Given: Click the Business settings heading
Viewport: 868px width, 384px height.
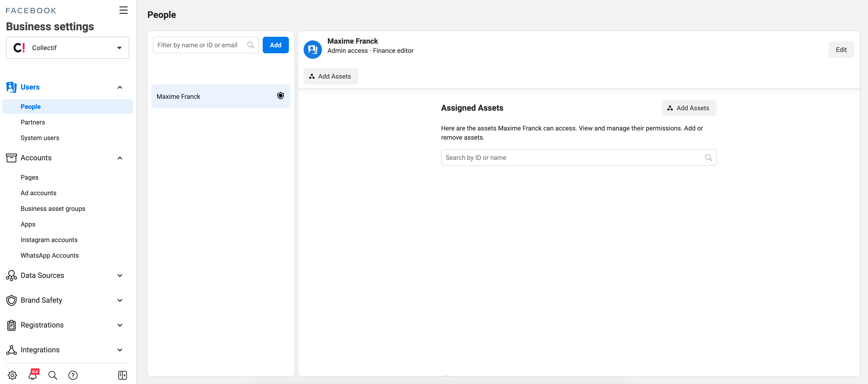Looking at the screenshot, I should tap(50, 27).
